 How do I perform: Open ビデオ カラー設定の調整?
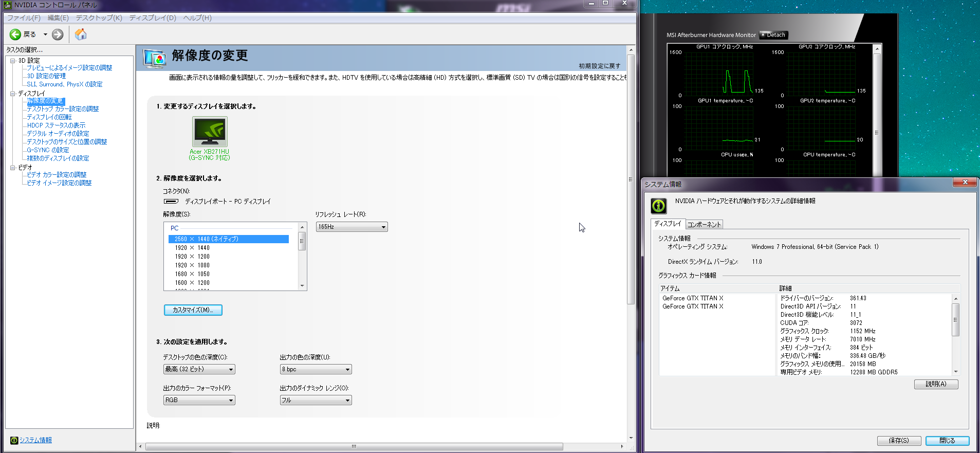(x=57, y=175)
